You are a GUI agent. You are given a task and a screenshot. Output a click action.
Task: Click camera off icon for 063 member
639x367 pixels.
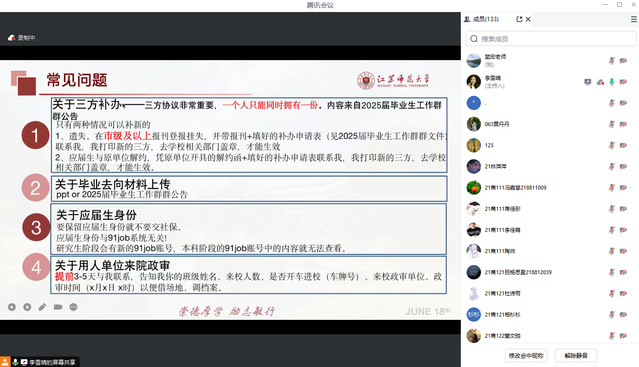pyautogui.click(x=624, y=124)
